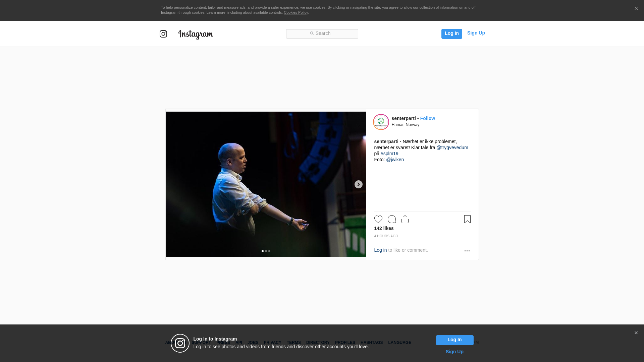Click the Search input field
This screenshot has height=362, width=644.
322,34
